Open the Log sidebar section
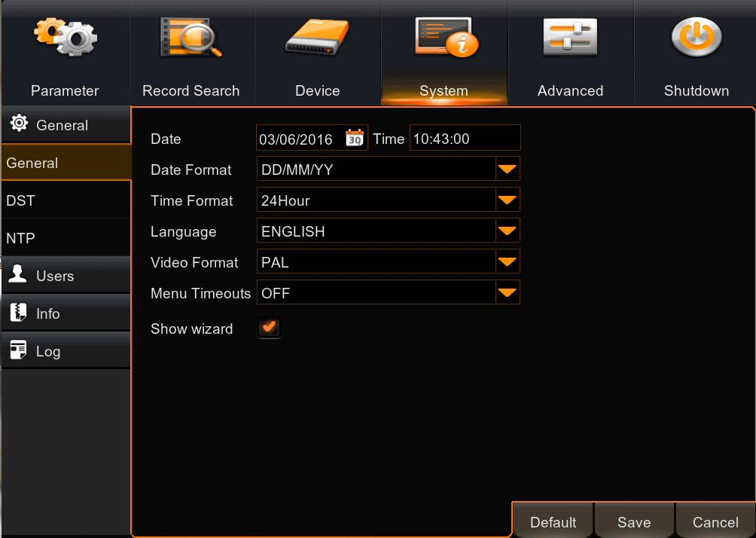The width and height of the screenshot is (756, 538). 66,351
